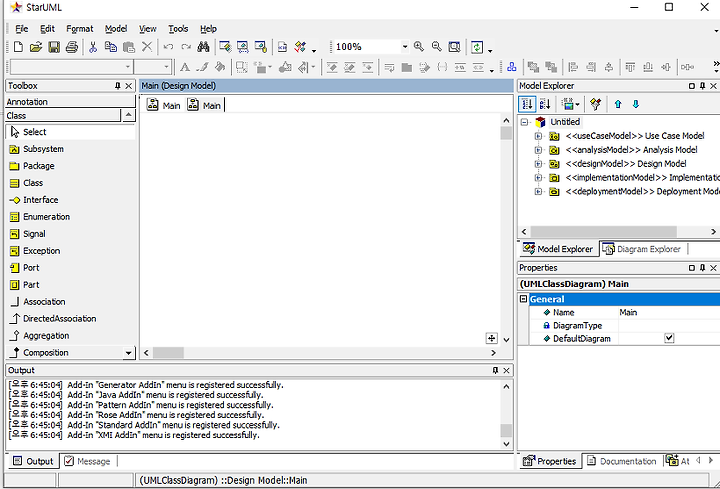Toggle the DefaultDiagram checkbox
The width and height of the screenshot is (720, 489).
(x=669, y=338)
